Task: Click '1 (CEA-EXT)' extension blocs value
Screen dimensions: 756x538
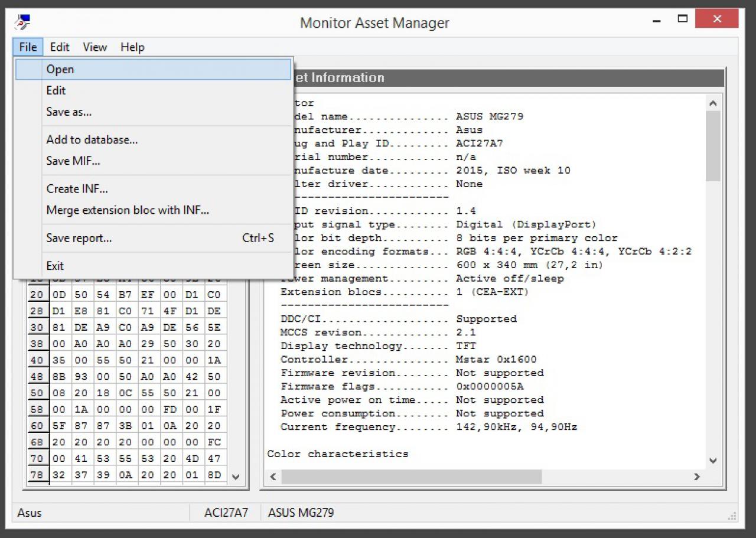Action: click(x=493, y=292)
